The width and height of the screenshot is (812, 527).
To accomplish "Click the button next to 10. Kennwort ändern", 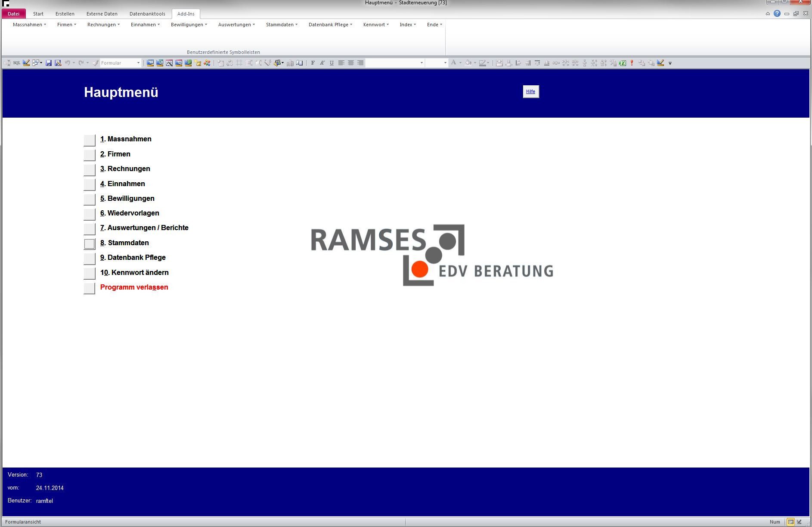I will (89, 273).
